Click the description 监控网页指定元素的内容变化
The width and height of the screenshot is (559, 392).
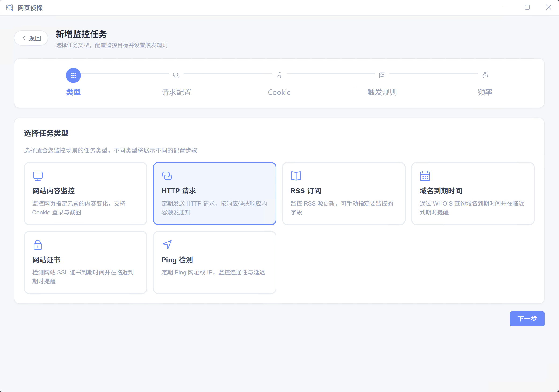click(x=79, y=208)
